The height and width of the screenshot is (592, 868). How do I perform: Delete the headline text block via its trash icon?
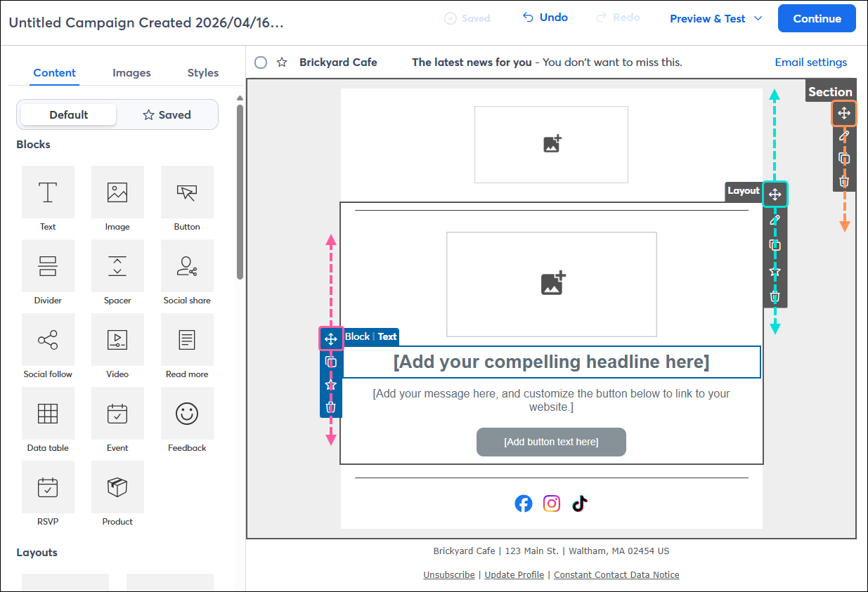click(331, 407)
